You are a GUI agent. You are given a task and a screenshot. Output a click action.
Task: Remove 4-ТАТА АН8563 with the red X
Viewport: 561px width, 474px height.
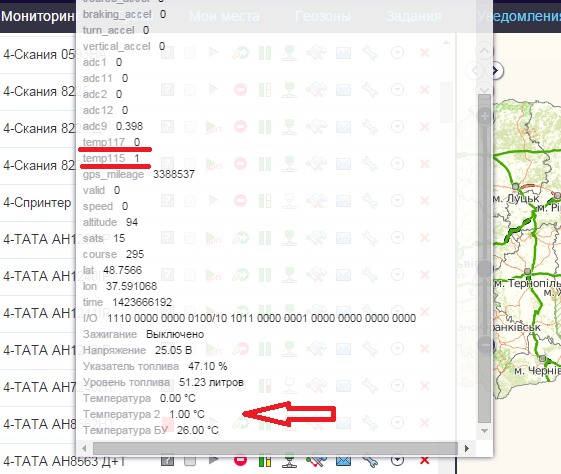click(x=424, y=460)
